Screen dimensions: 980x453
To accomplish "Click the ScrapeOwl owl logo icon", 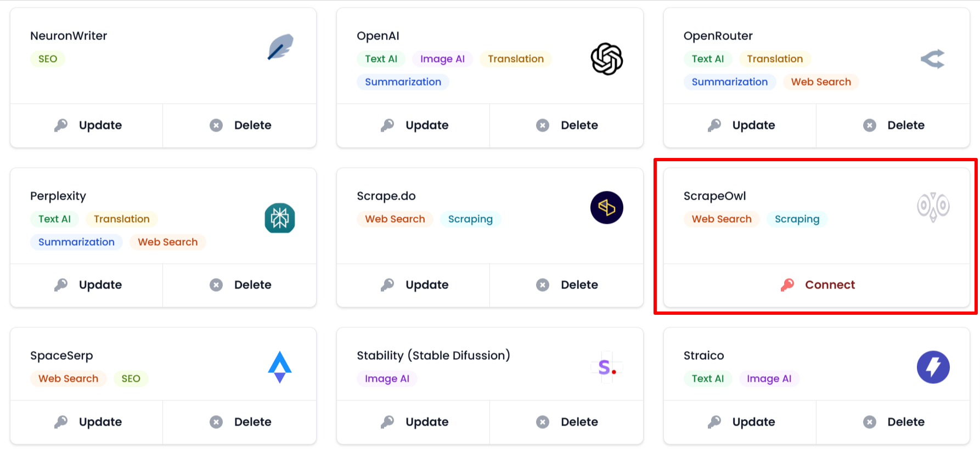I will (933, 207).
